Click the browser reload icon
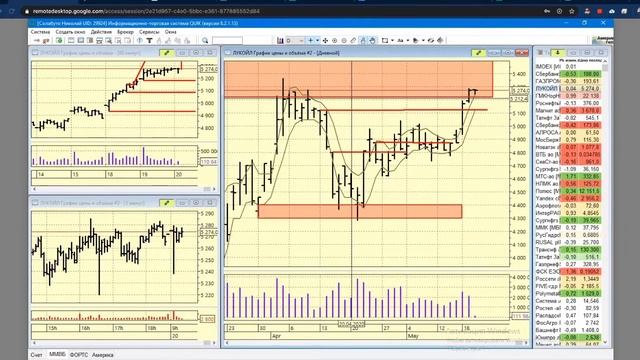Image resolution: width=640 pixels, height=360 pixels. [x=11, y=11]
